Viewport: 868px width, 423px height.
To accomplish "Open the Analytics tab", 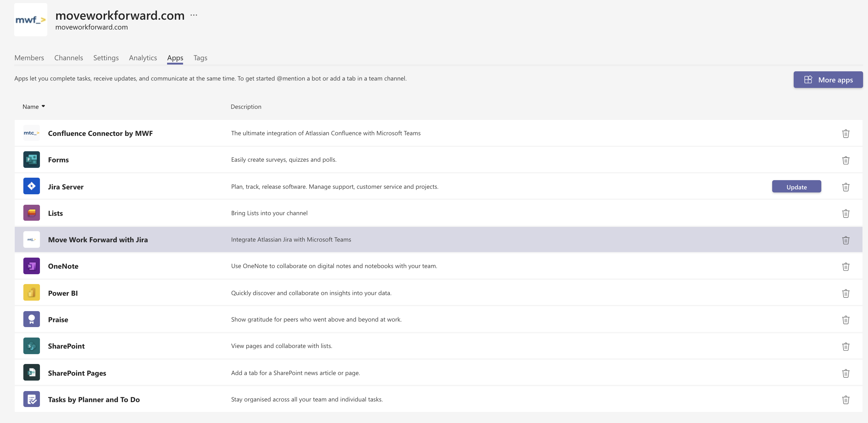I will click(x=143, y=58).
